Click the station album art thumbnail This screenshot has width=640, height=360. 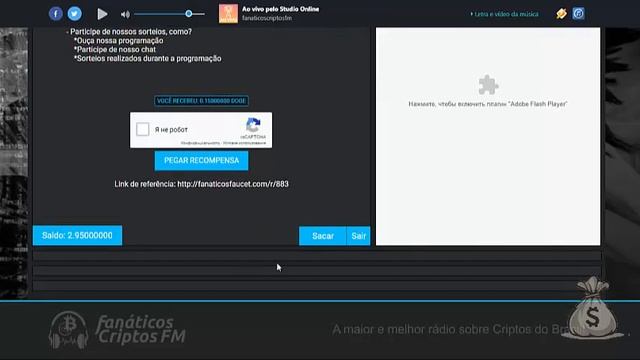[x=228, y=13]
